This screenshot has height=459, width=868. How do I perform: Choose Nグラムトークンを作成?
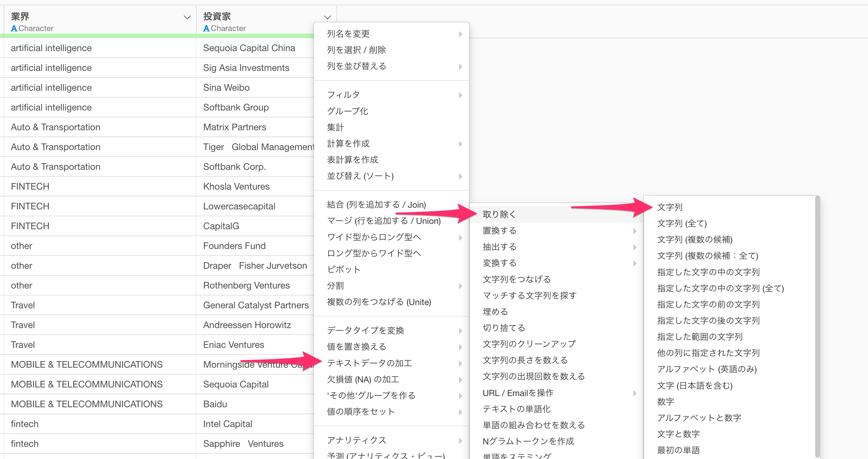click(556, 441)
